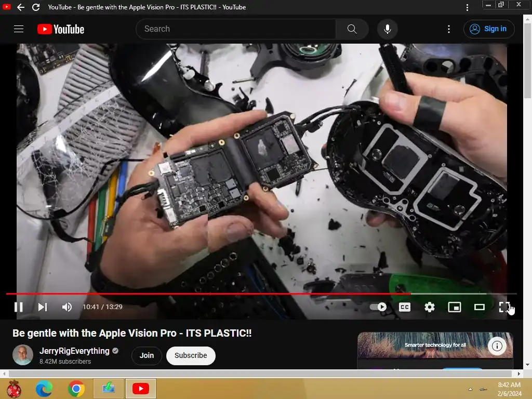Enter full screen mode
The height and width of the screenshot is (399, 532).
pos(504,307)
